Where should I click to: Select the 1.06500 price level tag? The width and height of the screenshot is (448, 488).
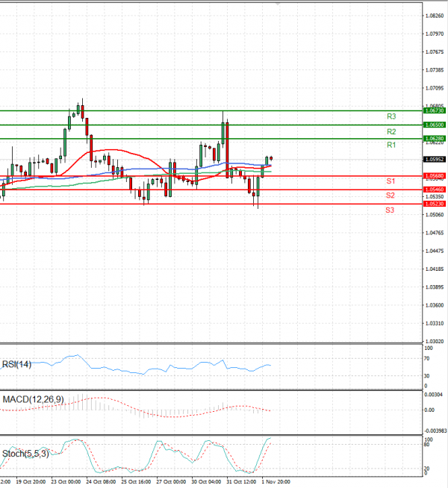click(x=435, y=125)
